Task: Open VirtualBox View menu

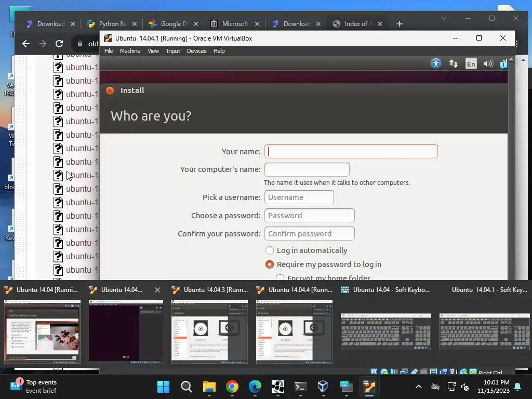Action: pyautogui.click(x=153, y=51)
